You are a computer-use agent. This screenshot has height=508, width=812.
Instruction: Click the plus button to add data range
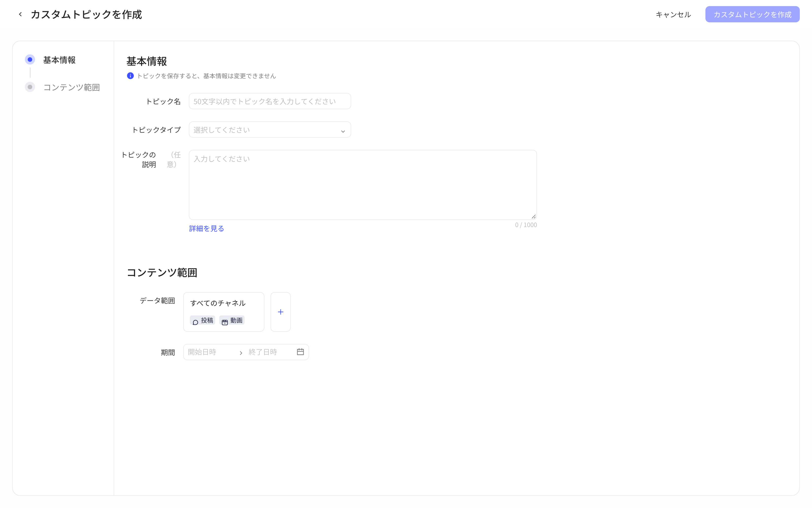(x=280, y=312)
